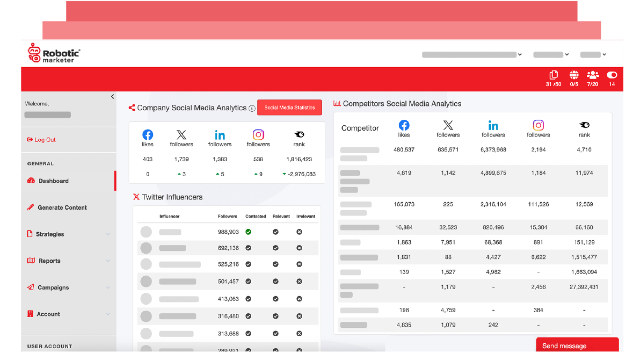644x354 pixels.
Task: Toggle the switch icon showing 14
Action: point(612,75)
